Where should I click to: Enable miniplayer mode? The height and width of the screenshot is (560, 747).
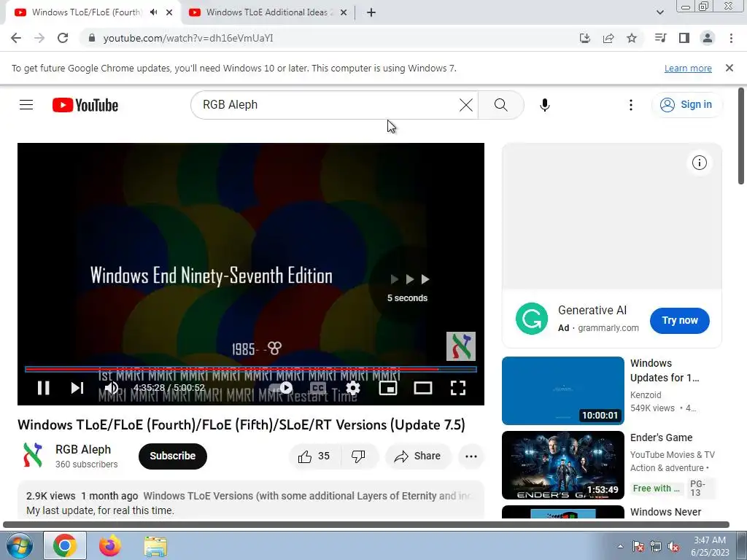388,388
